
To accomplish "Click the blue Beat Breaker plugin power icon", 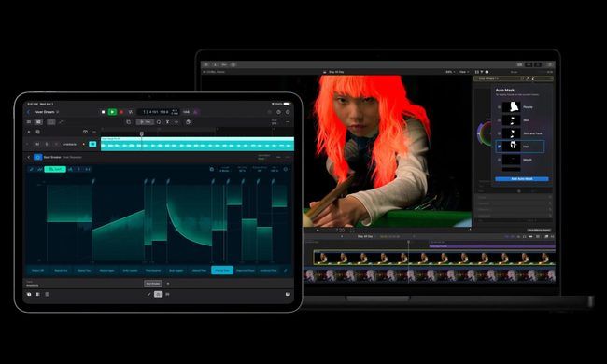I will point(37,157).
